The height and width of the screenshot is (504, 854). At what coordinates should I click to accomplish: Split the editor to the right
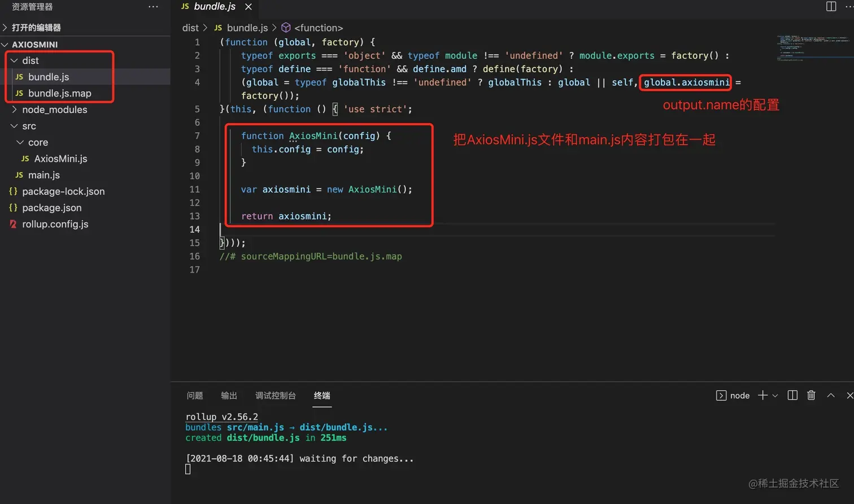[831, 6]
